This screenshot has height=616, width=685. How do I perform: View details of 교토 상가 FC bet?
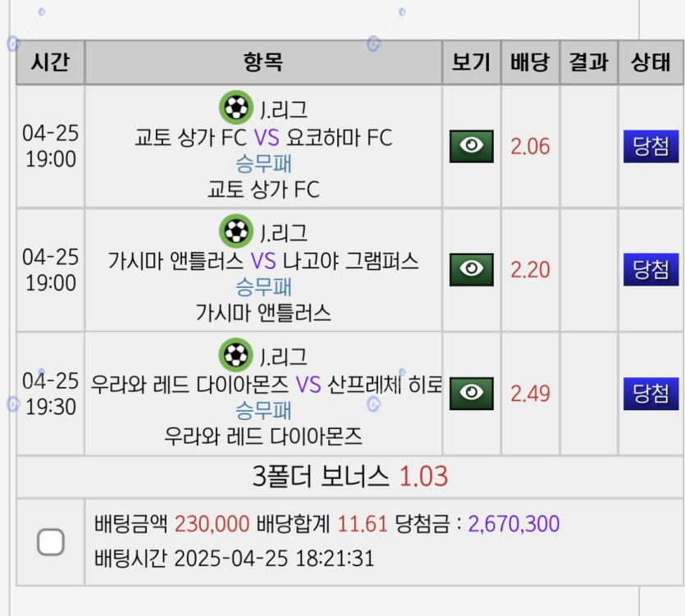click(x=471, y=147)
